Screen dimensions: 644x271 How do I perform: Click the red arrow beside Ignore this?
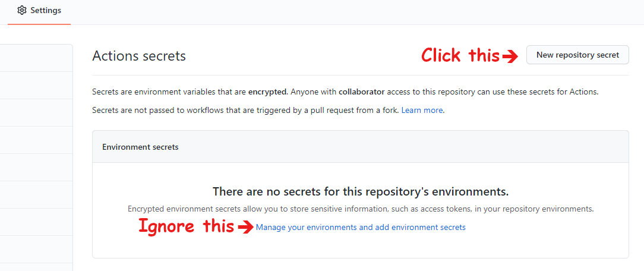(245, 228)
